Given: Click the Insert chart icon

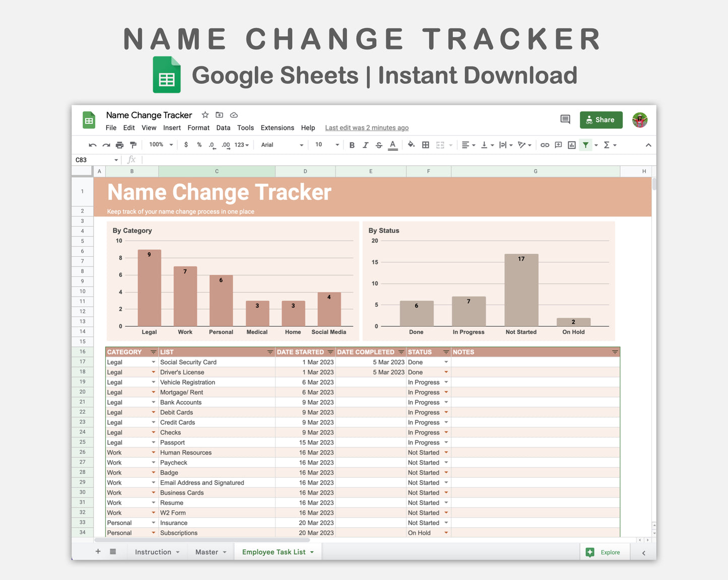Looking at the screenshot, I should (x=571, y=144).
